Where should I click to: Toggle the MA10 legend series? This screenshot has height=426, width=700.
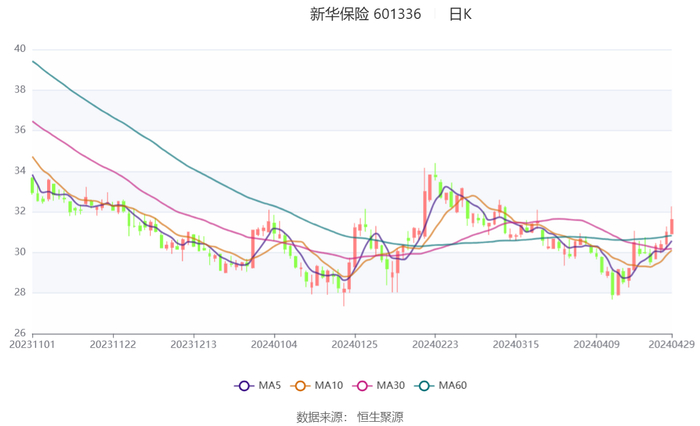point(317,385)
